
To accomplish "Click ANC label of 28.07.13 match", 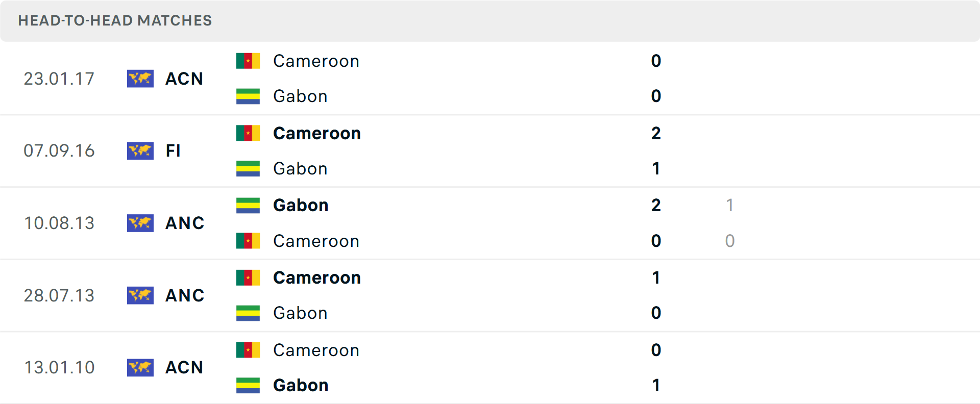I will click(185, 295).
